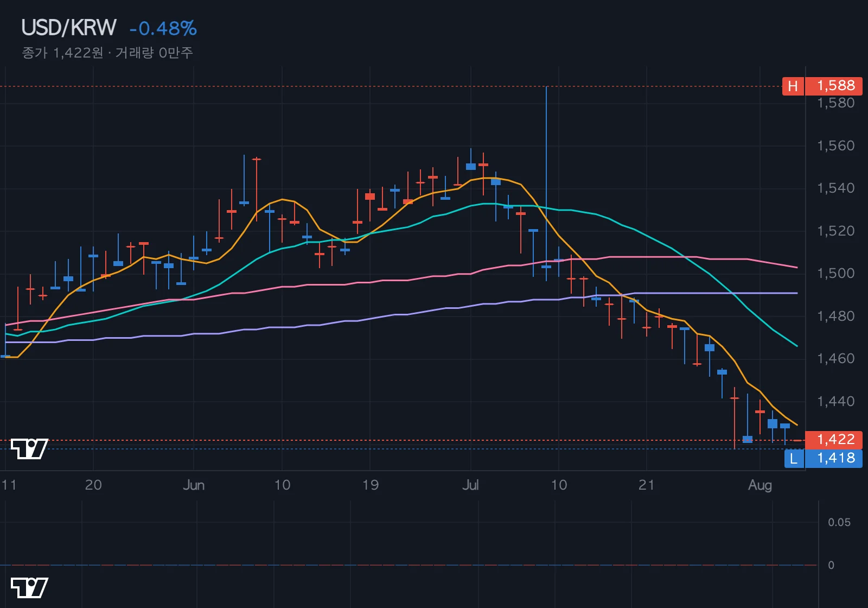Click the 종가 1,422원 closing price text
Image resolution: width=868 pixels, height=608 pixels.
coord(62,53)
